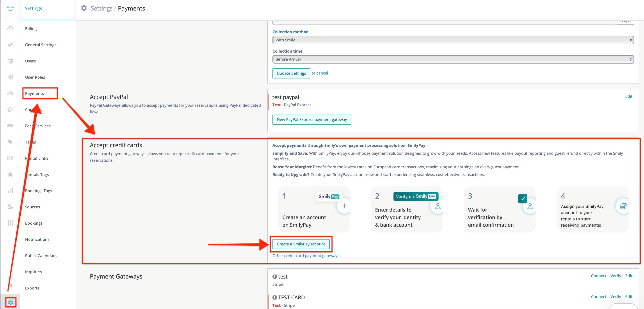This screenshot has width=644, height=309.
Task: Open the star reviews icon
Action: click(x=10, y=174)
